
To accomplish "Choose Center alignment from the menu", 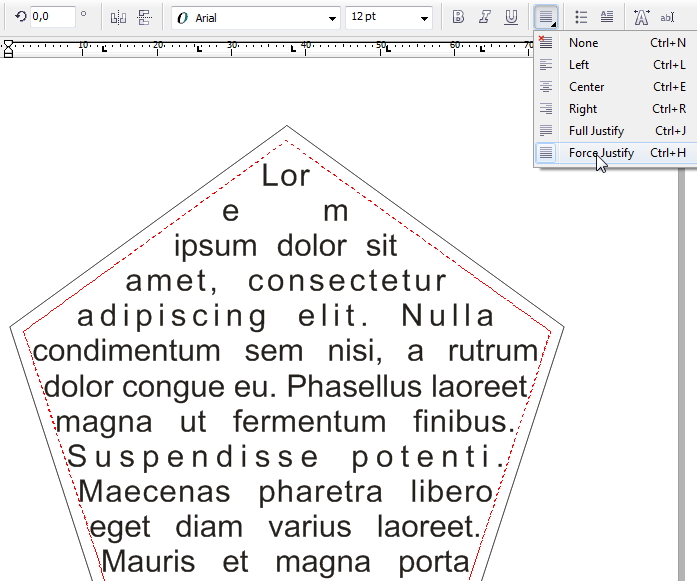I will coord(616,87).
